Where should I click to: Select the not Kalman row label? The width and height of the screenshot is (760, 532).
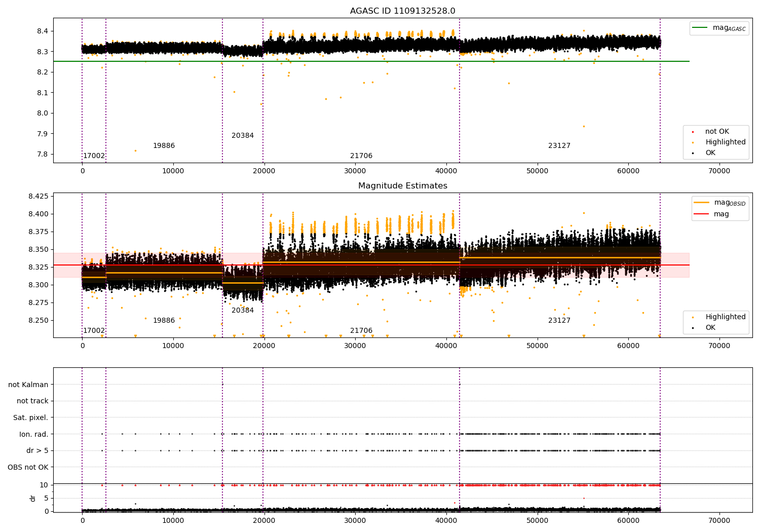click(x=28, y=385)
